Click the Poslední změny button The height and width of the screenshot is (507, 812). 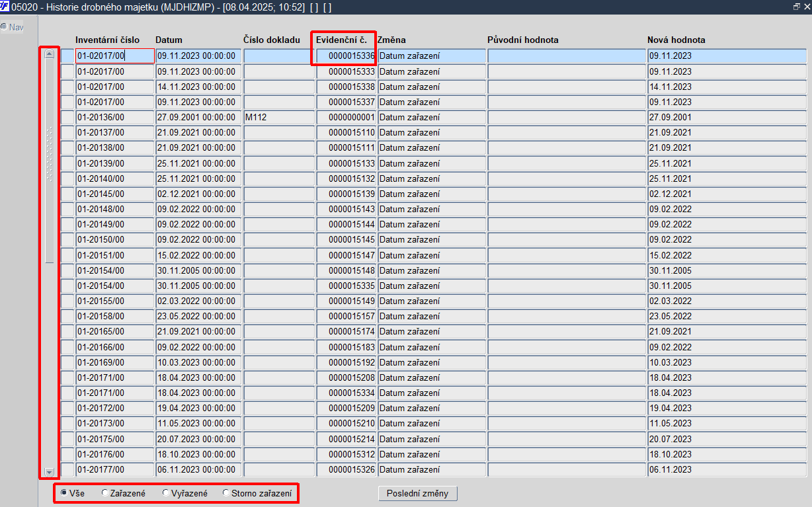pyautogui.click(x=417, y=494)
